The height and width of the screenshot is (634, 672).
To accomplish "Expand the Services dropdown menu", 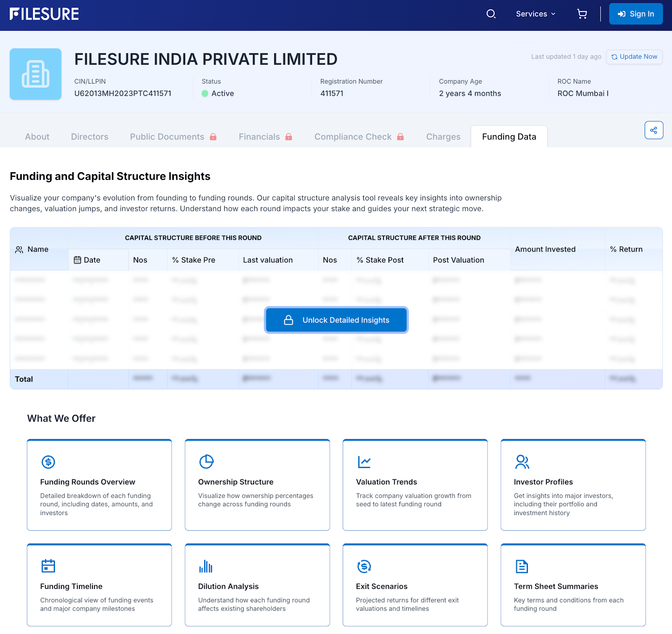I will coord(535,14).
